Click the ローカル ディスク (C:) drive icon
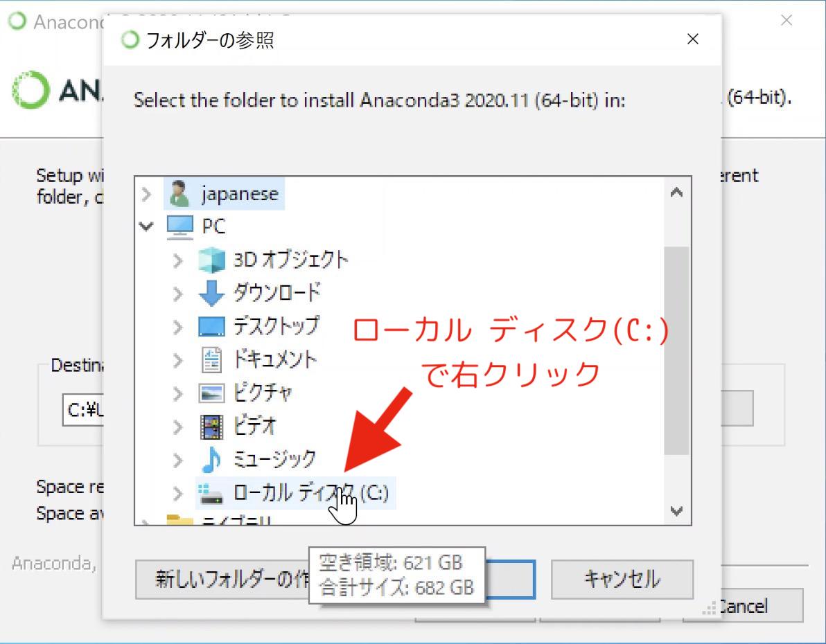The width and height of the screenshot is (826, 644). click(x=212, y=493)
